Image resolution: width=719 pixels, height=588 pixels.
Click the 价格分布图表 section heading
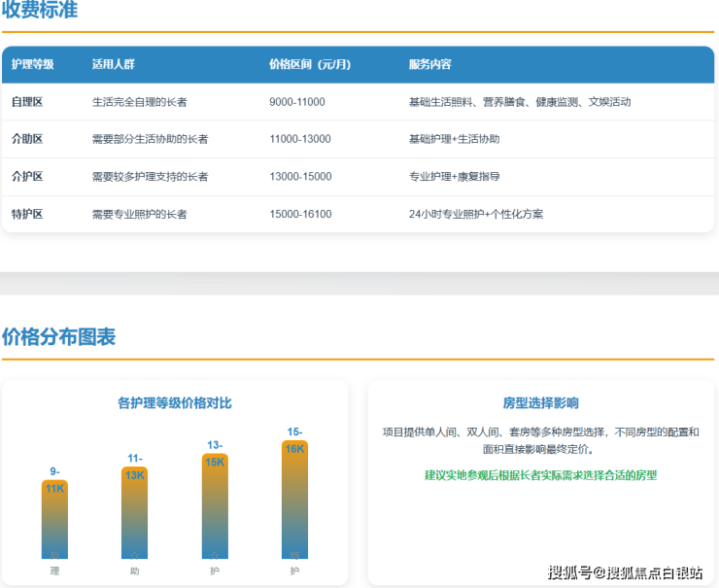click(58, 337)
